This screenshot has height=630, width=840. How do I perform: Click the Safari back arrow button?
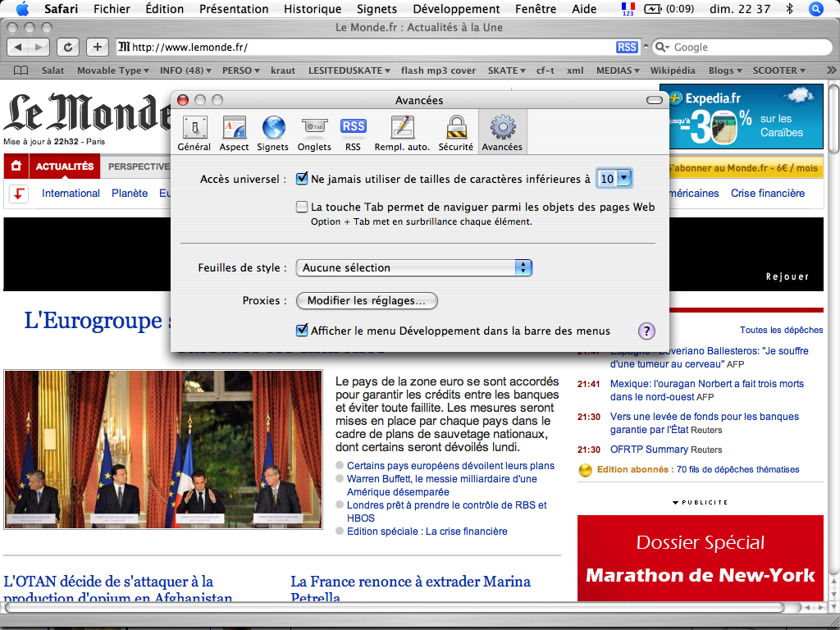tap(18, 47)
